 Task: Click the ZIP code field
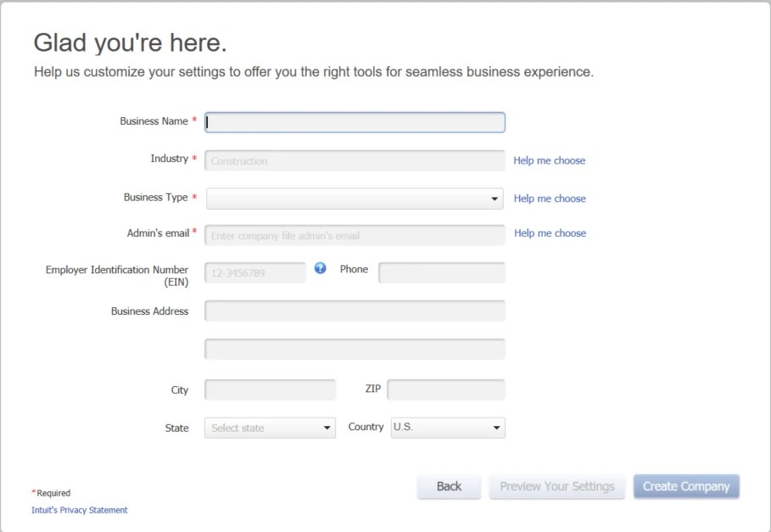(446, 389)
